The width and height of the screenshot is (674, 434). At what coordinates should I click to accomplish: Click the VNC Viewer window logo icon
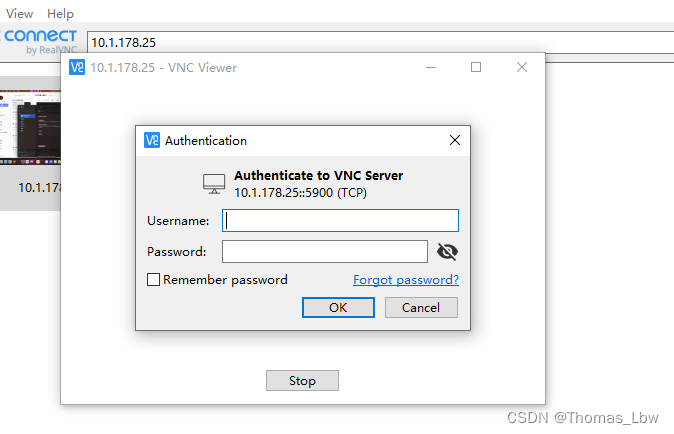77,67
